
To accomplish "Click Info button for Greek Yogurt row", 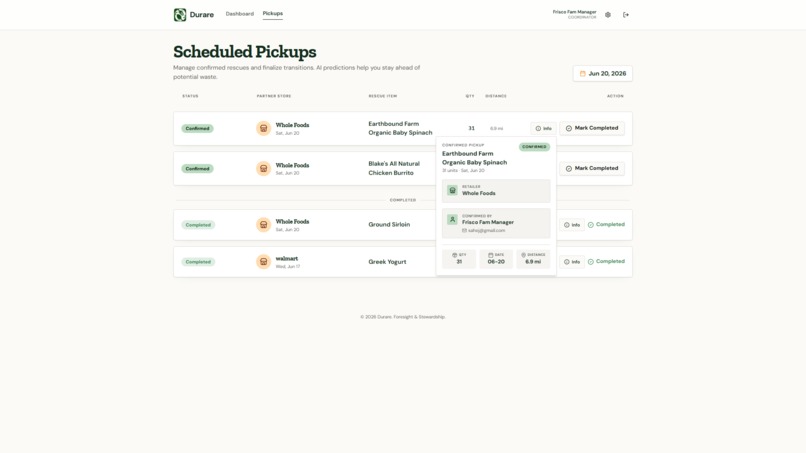I will 572,262.
